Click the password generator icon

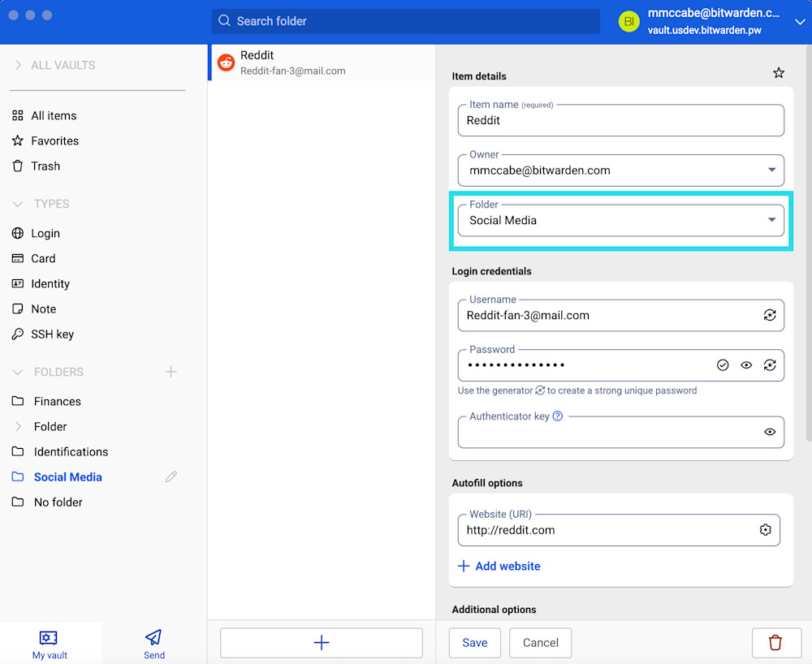[769, 365]
